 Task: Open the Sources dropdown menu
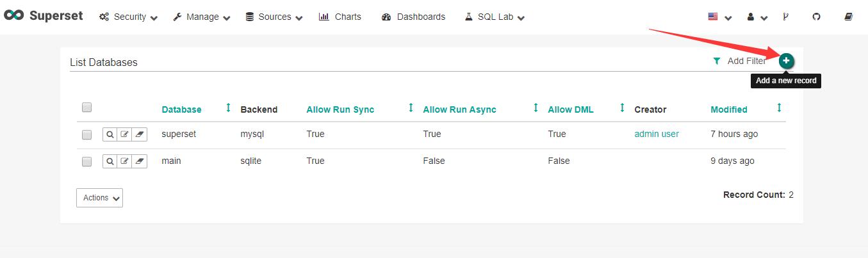click(274, 17)
